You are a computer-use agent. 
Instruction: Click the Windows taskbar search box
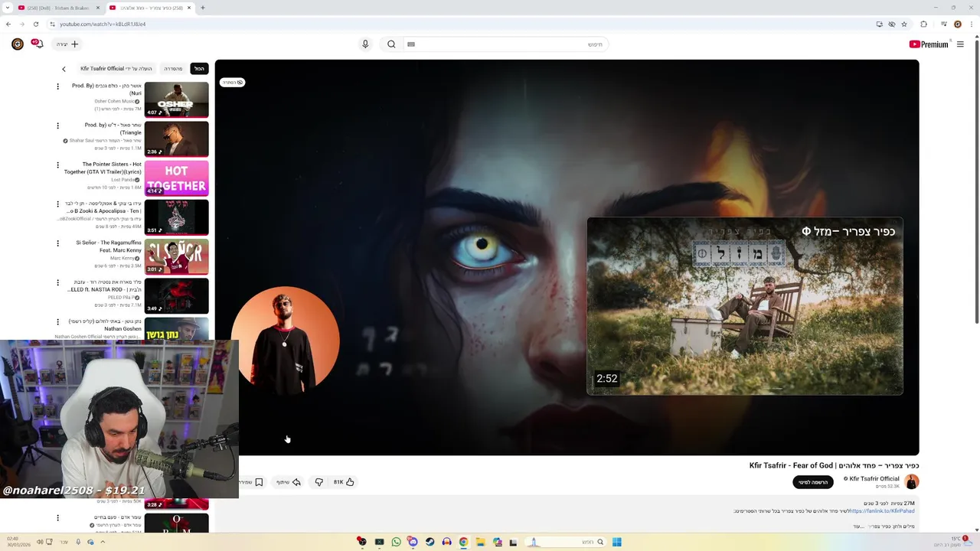tap(565, 542)
